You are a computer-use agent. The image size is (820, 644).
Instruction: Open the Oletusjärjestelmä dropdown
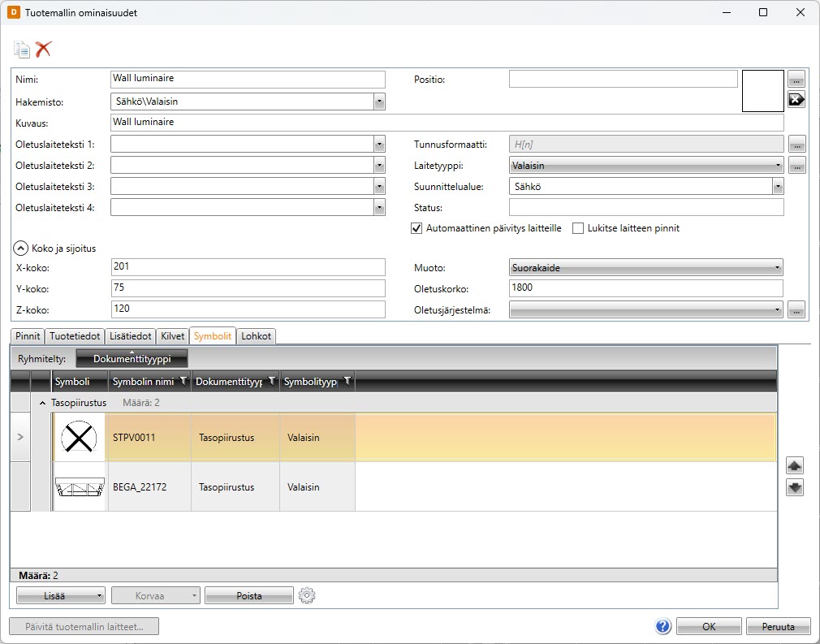point(646,309)
